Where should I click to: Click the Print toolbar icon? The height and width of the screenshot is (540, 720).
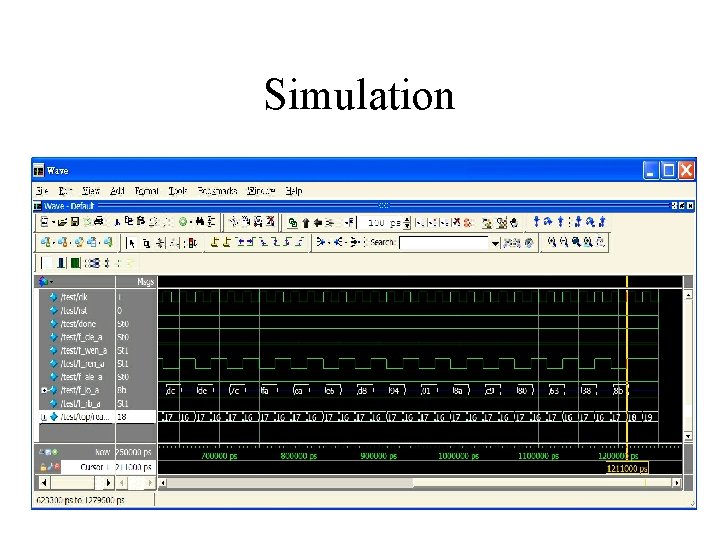tap(99, 222)
